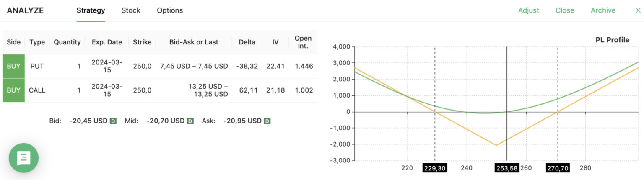Toggle the BUY side of the PUT leg
644x180 pixels.
[x=13, y=66]
